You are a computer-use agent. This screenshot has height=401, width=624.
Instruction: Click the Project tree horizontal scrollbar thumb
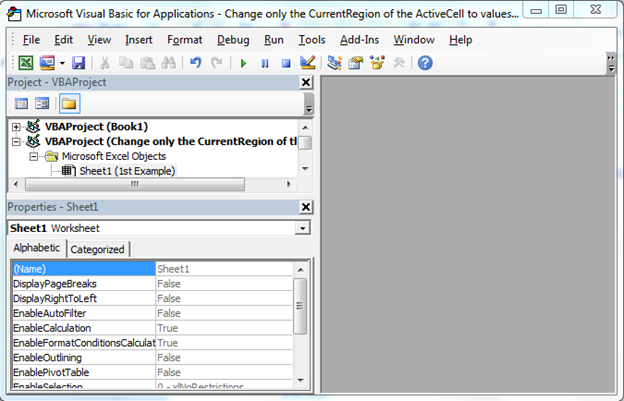point(135,184)
